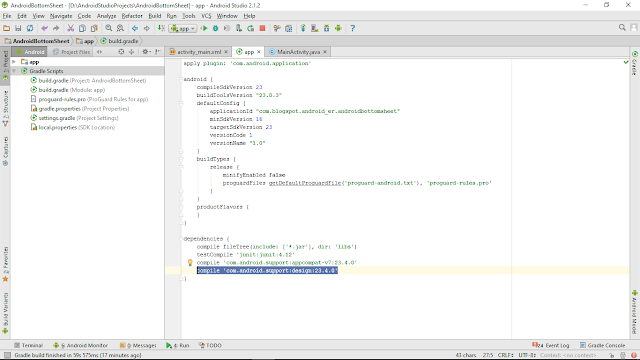Click UTF-8 encoding in status bar
Screen dimensions: 640x360
(x=527, y=355)
